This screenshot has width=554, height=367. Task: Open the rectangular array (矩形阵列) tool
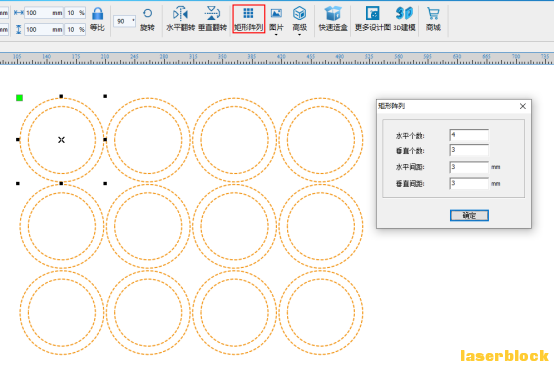[248, 19]
